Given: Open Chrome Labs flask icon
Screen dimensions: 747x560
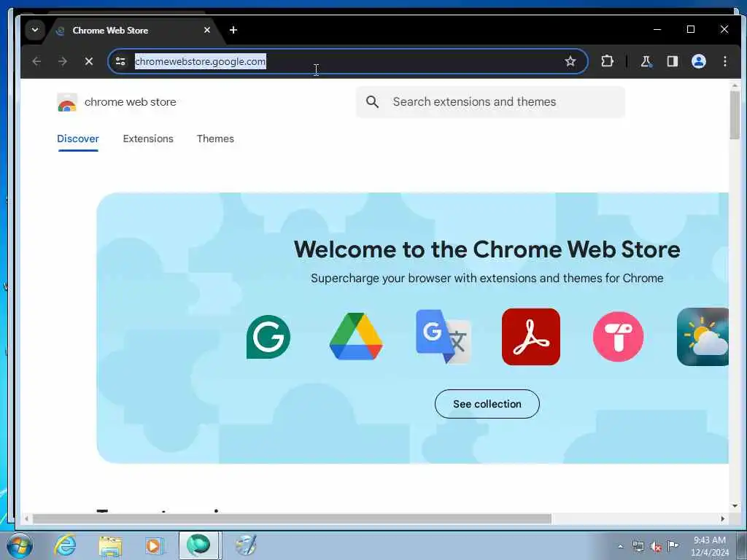Looking at the screenshot, I should 646,61.
